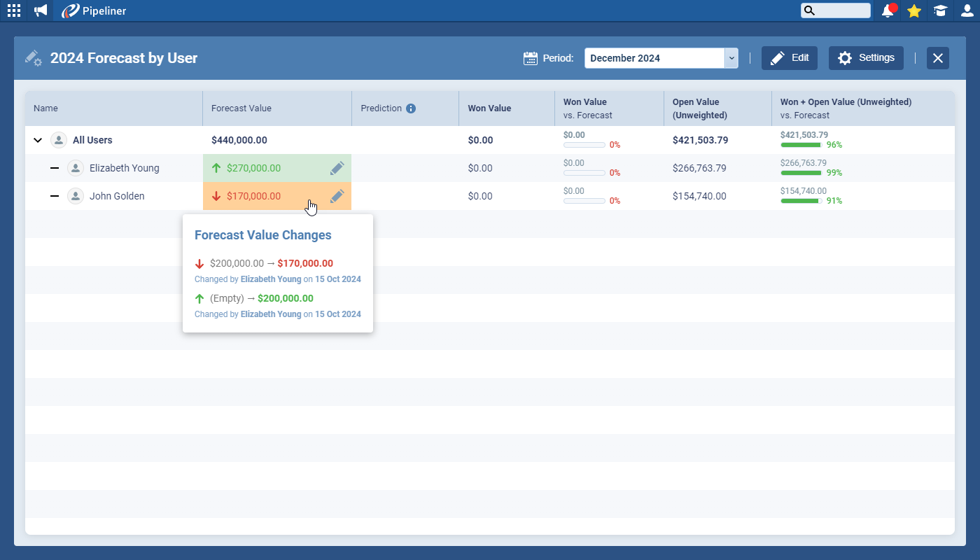
Task: Click the Edit button
Action: click(789, 58)
